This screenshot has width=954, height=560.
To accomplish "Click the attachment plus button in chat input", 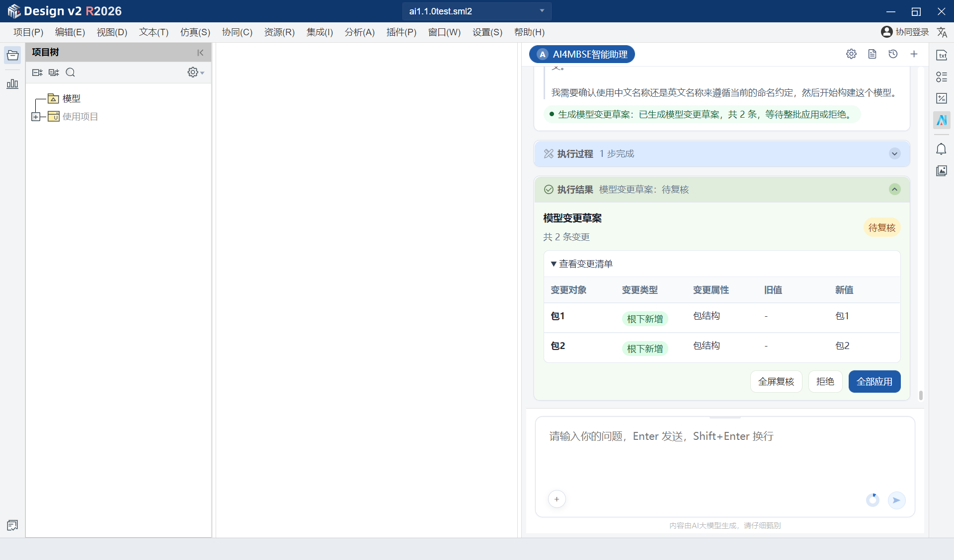I will click(557, 499).
